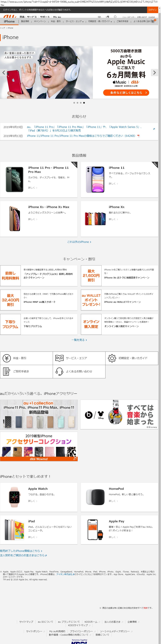
Task: Select the second carousel dot indicator
Action: coord(77,103)
